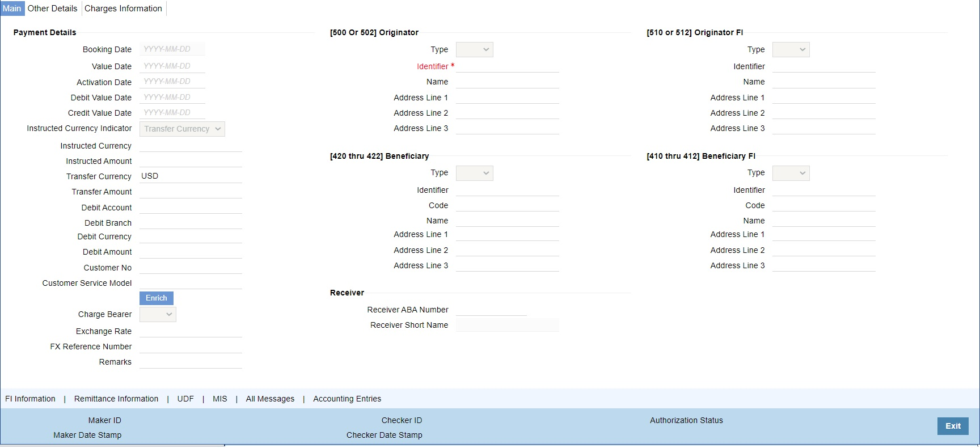Click the Debit Account field
The image size is (980, 448).
tap(191, 208)
